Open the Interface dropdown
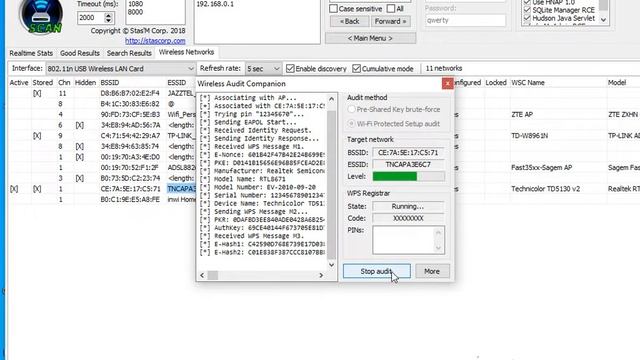 pyautogui.click(x=120, y=69)
